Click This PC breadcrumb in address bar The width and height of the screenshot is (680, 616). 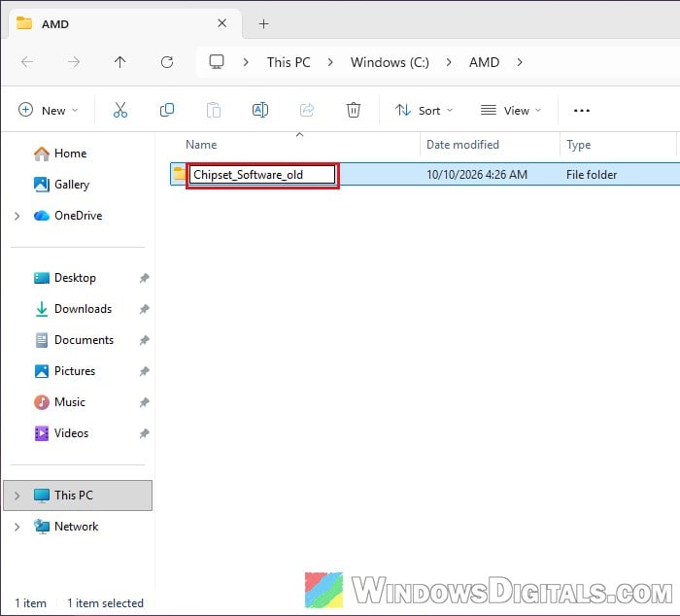click(x=289, y=62)
